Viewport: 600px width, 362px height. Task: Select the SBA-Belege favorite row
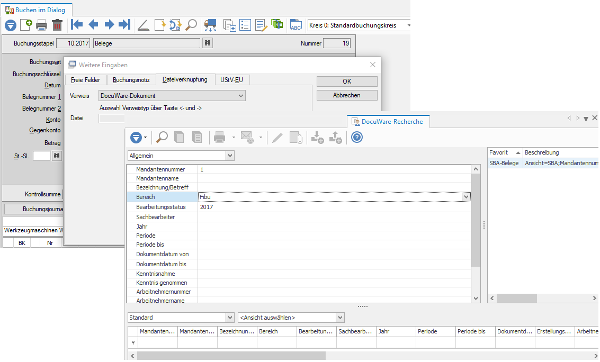point(543,163)
